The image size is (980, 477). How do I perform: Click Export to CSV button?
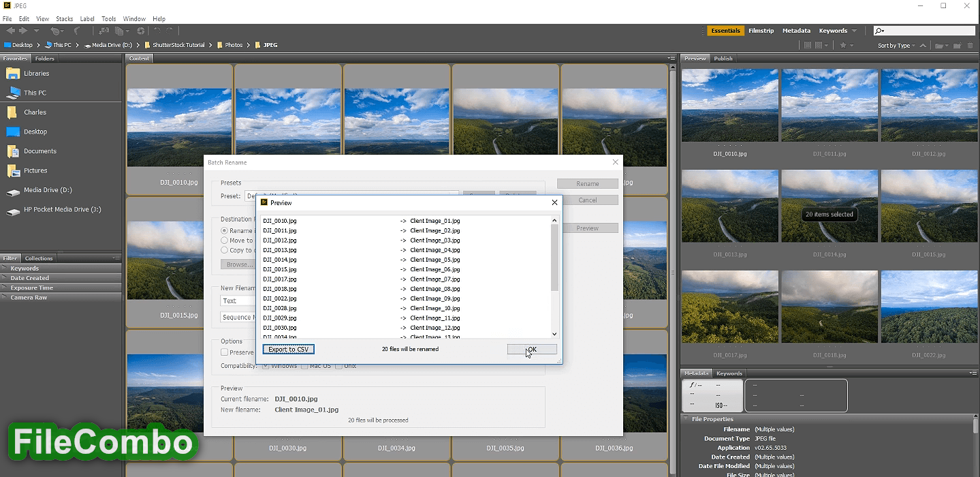288,349
